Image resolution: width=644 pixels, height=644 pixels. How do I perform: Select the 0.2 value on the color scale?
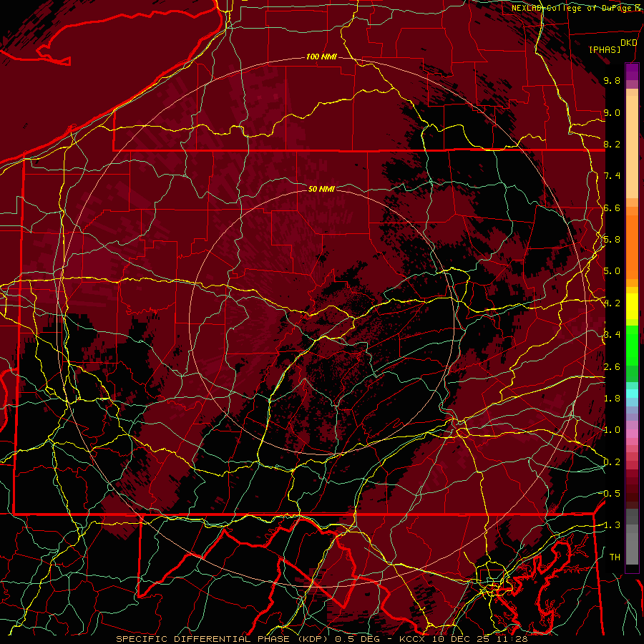pyautogui.click(x=612, y=462)
